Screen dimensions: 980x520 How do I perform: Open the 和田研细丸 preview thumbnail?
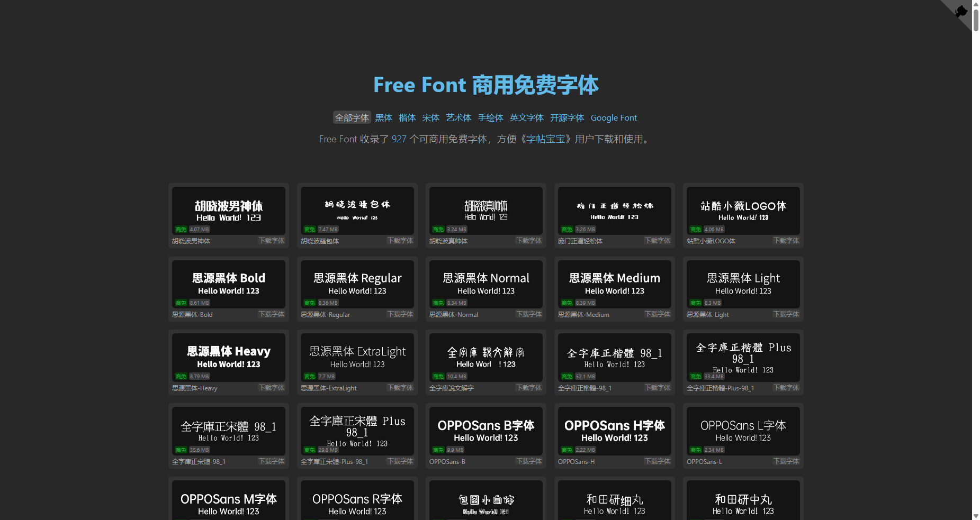point(615,500)
